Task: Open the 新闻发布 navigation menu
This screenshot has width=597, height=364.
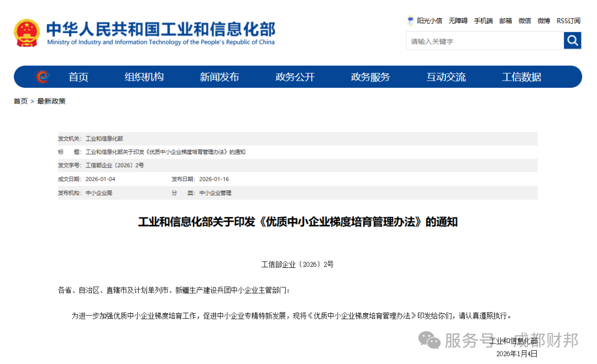Action: (219, 77)
